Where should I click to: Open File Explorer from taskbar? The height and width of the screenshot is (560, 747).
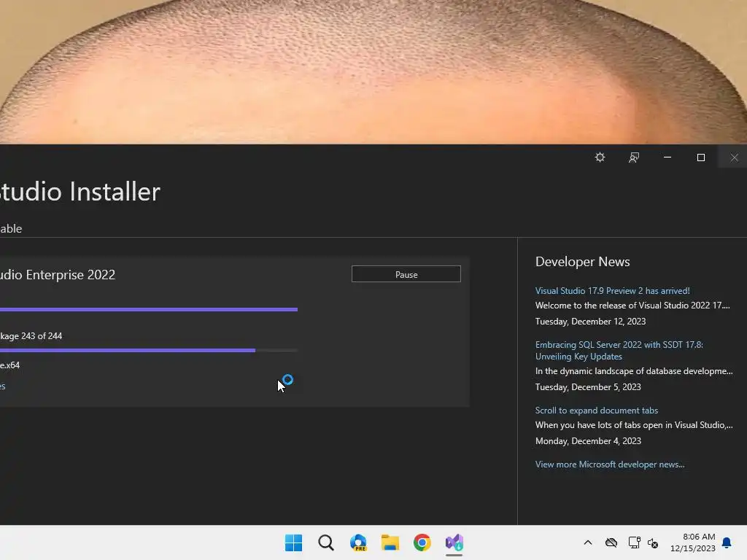tap(390, 542)
